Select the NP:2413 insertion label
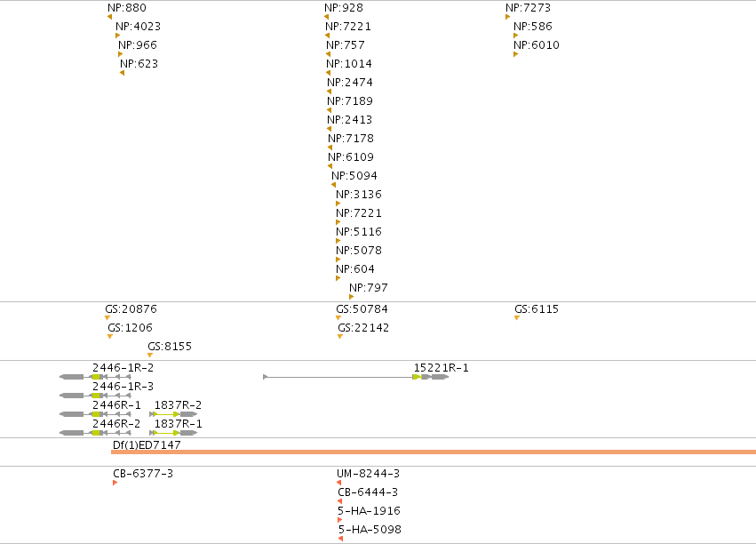The height and width of the screenshot is (544, 756). (349, 120)
